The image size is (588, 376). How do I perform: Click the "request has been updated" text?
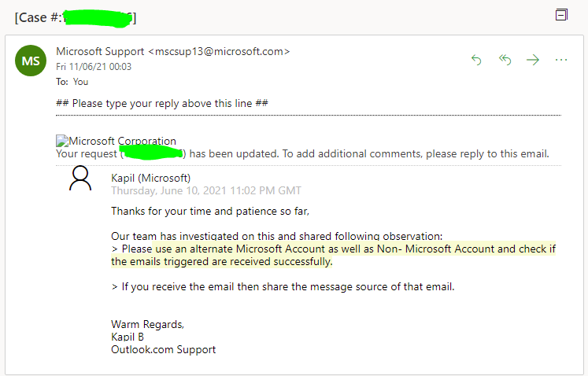(x=315, y=153)
